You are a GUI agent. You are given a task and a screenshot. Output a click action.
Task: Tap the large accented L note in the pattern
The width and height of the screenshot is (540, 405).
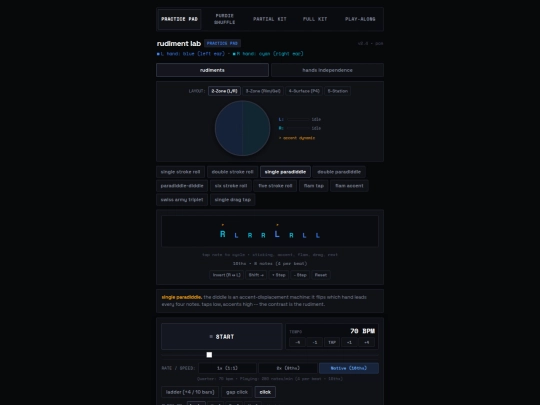point(277,234)
